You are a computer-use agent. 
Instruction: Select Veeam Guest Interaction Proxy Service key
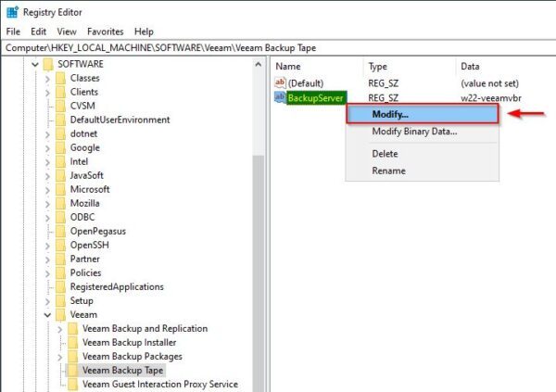(x=160, y=385)
